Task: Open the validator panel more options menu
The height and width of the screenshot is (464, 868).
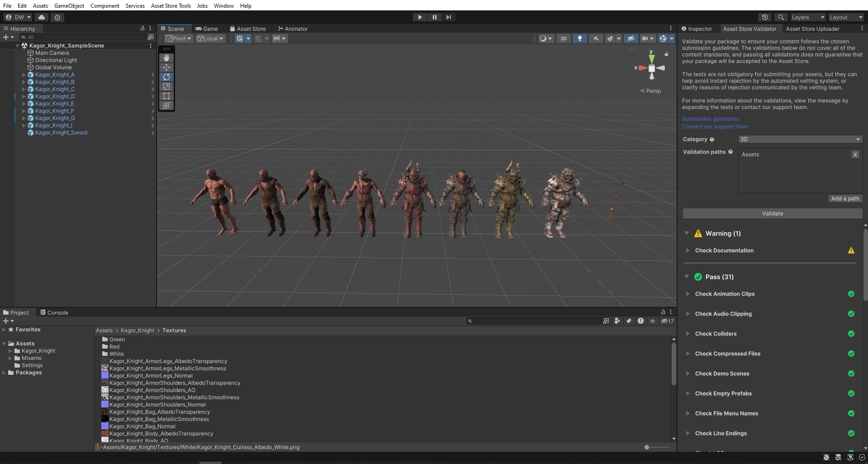Action: click(x=862, y=28)
